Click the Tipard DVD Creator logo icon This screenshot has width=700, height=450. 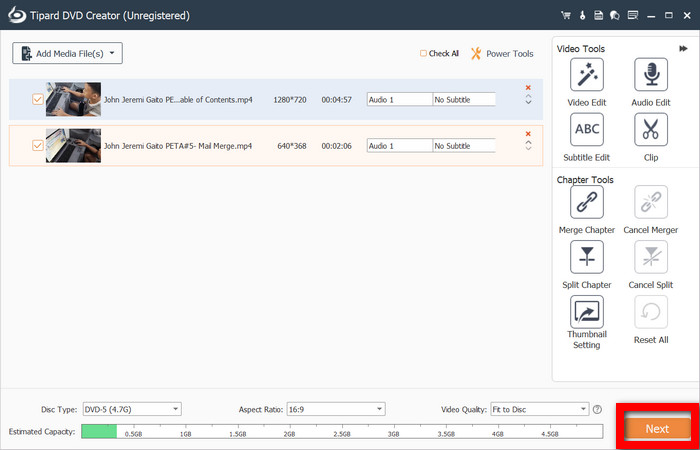click(x=17, y=15)
